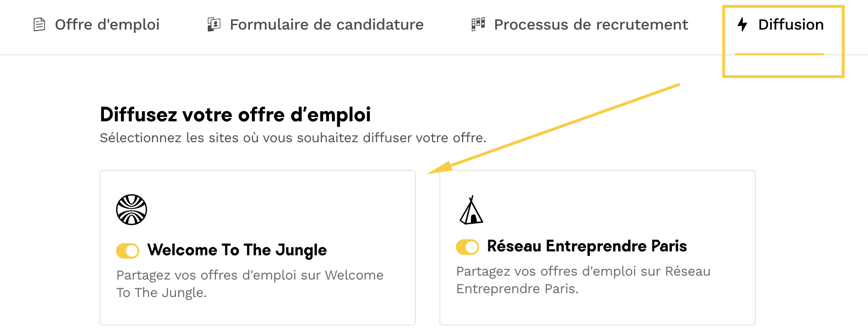The image size is (868, 331).
Task: Click the document icon beside Offre d'emploi
Action: pyautogui.click(x=39, y=24)
